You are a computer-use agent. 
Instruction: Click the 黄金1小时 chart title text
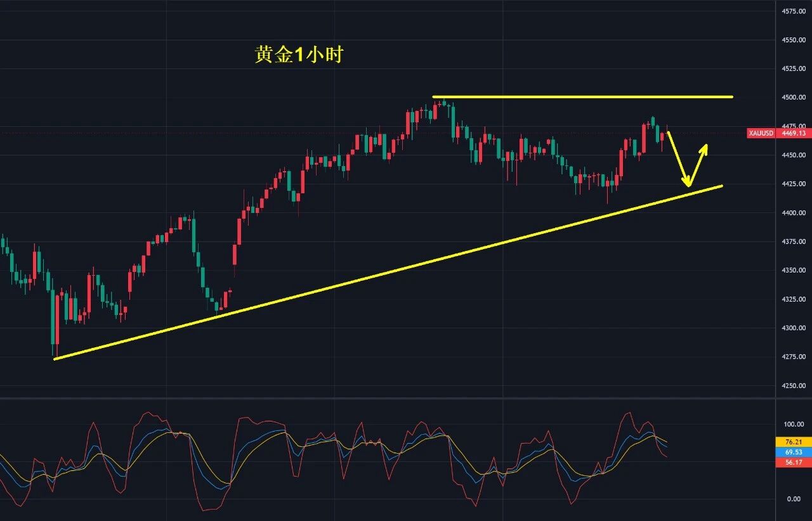[x=298, y=55]
